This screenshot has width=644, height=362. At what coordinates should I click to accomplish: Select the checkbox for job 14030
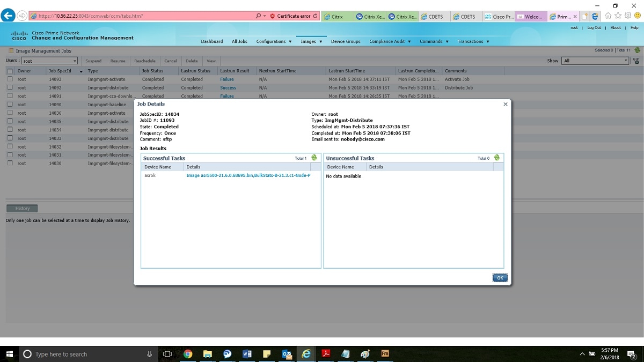(x=10, y=163)
